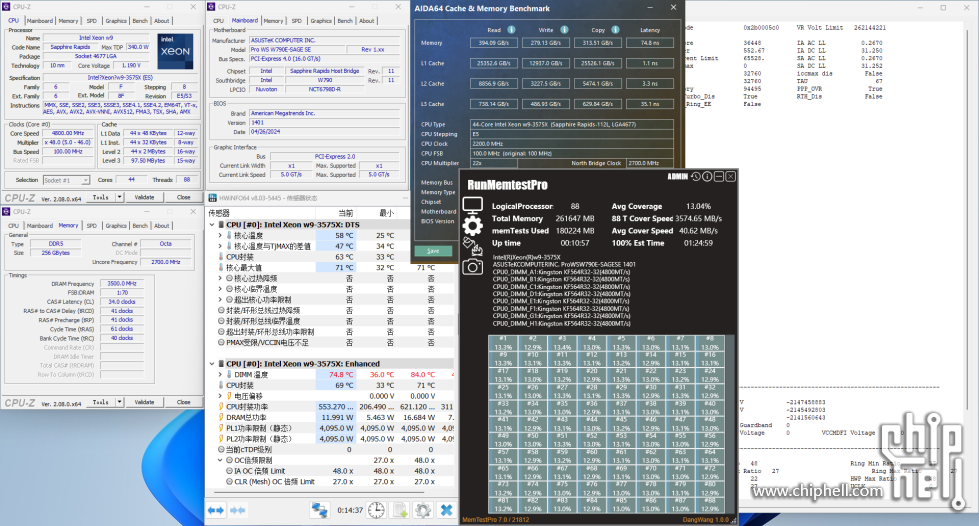
Task: Click HWiNFO blue X close-sensors icon
Action: [x=446, y=510]
